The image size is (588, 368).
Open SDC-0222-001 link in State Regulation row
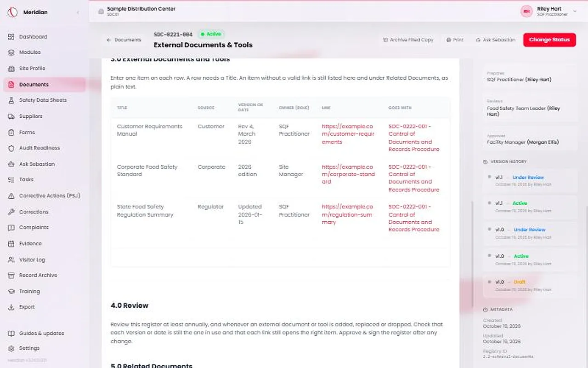(414, 218)
